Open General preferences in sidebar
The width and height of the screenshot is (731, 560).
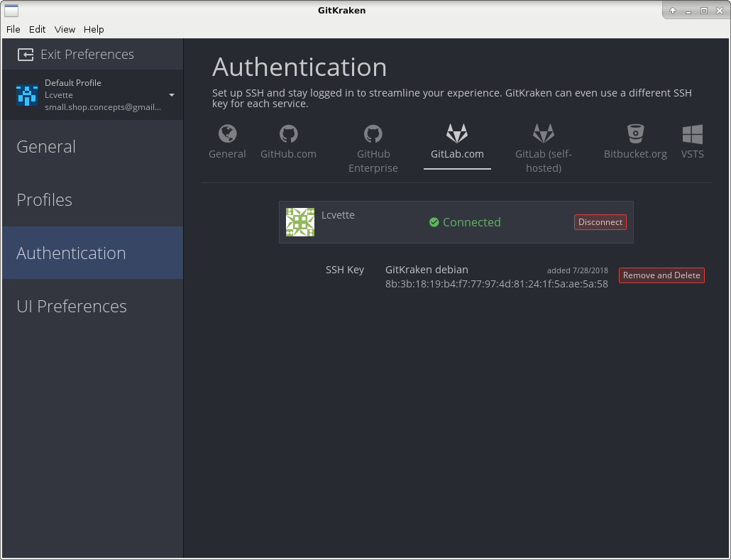92,147
